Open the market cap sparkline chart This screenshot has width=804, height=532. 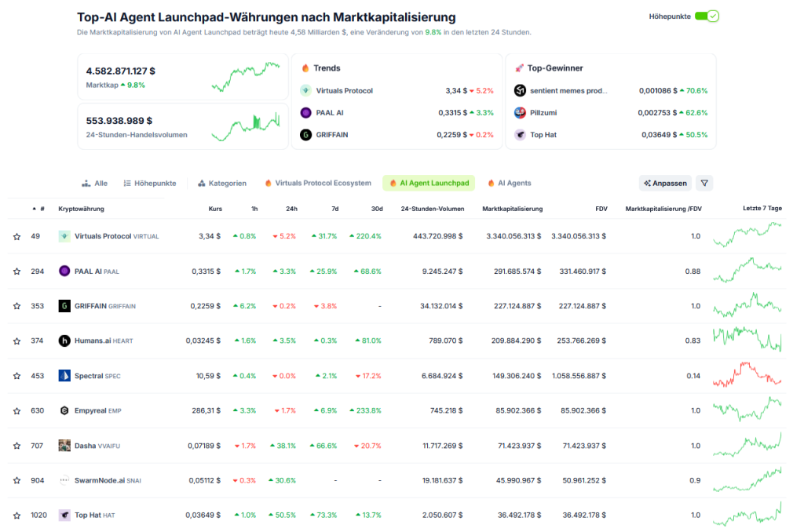click(x=246, y=76)
